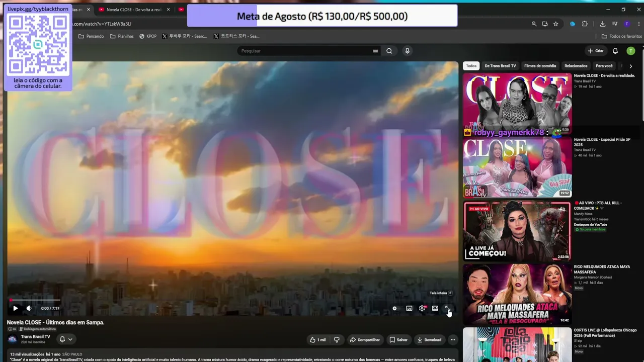Close the first partially hidden browser tab
This screenshot has height=362, width=644.
[x=89, y=10]
